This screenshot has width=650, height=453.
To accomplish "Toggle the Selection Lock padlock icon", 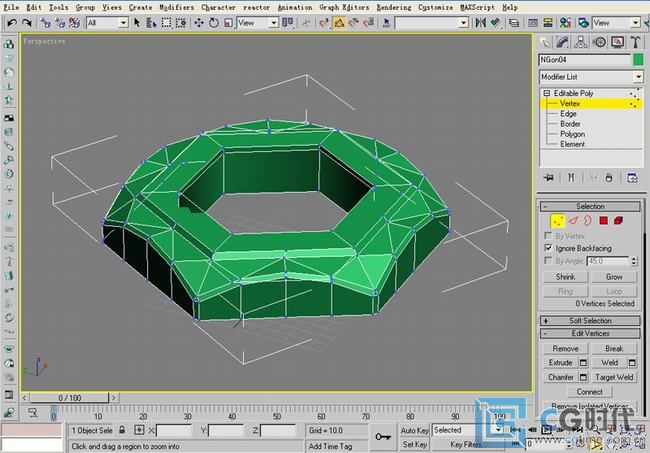I will click(x=122, y=430).
